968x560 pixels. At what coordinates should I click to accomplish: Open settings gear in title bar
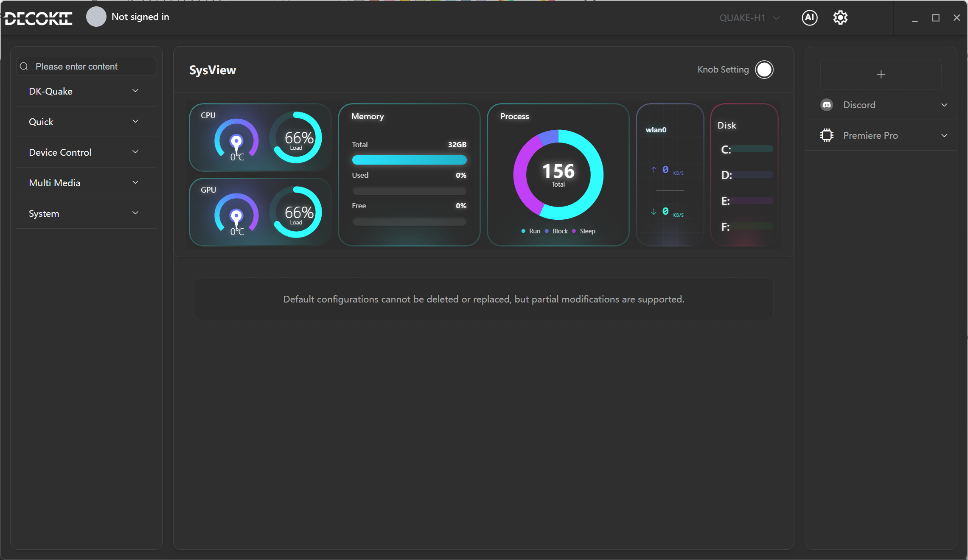coord(840,17)
